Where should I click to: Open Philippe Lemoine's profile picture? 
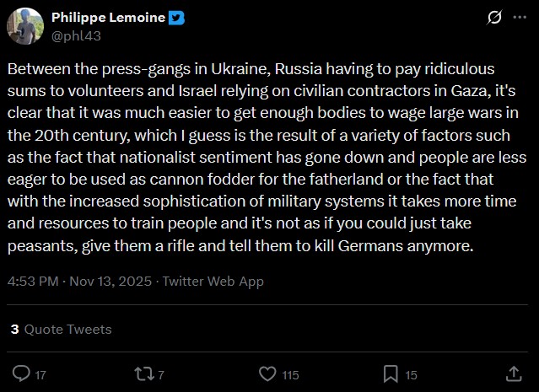click(25, 26)
